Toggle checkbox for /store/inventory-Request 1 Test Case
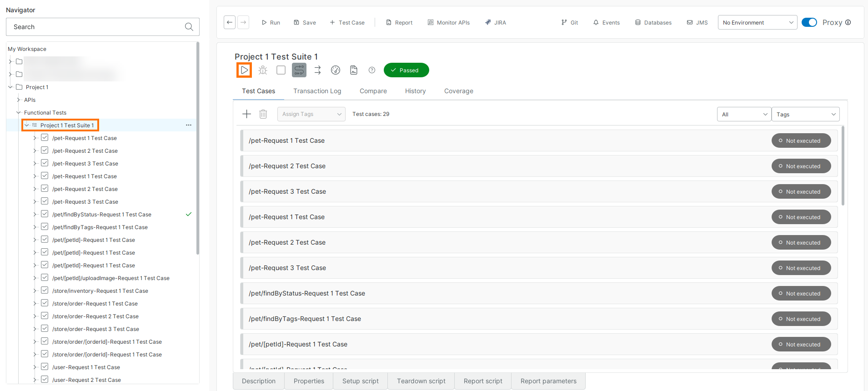The height and width of the screenshot is (391, 868). (x=45, y=291)
